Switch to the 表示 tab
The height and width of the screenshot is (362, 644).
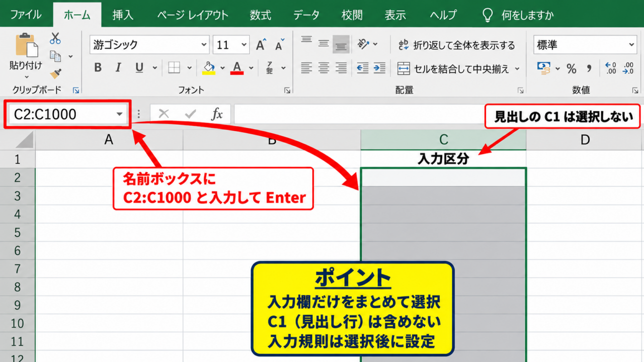[x=395, y=15]
